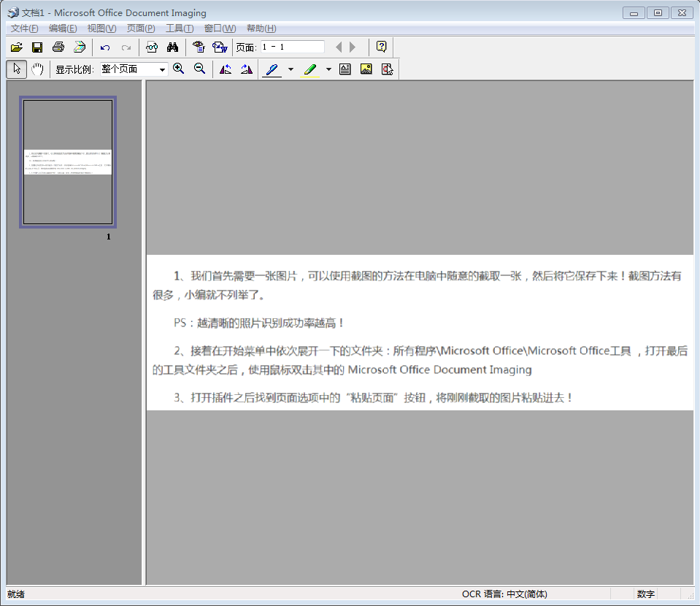
Task: Open the 编辑(E) menu
Action: (x=63, y=28)
